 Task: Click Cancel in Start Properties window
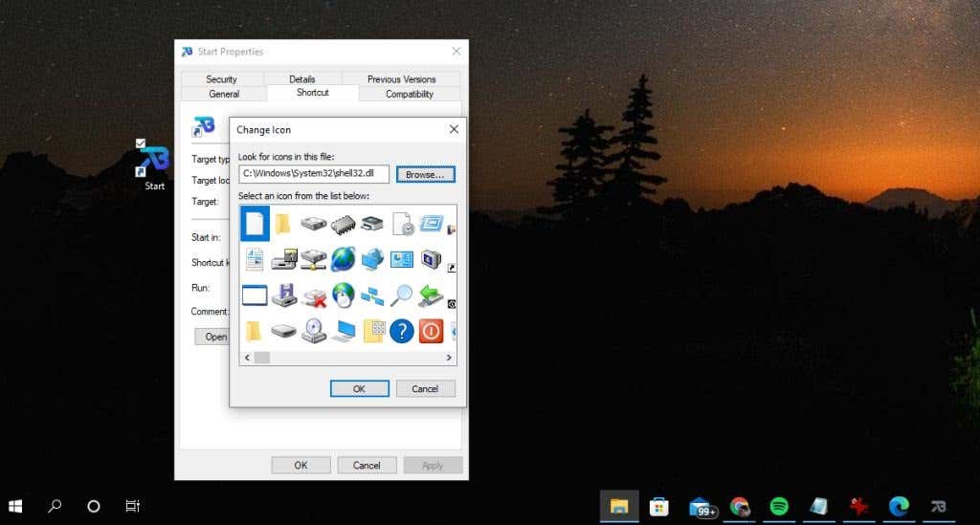pyautogui.click(x=367, y=465)
